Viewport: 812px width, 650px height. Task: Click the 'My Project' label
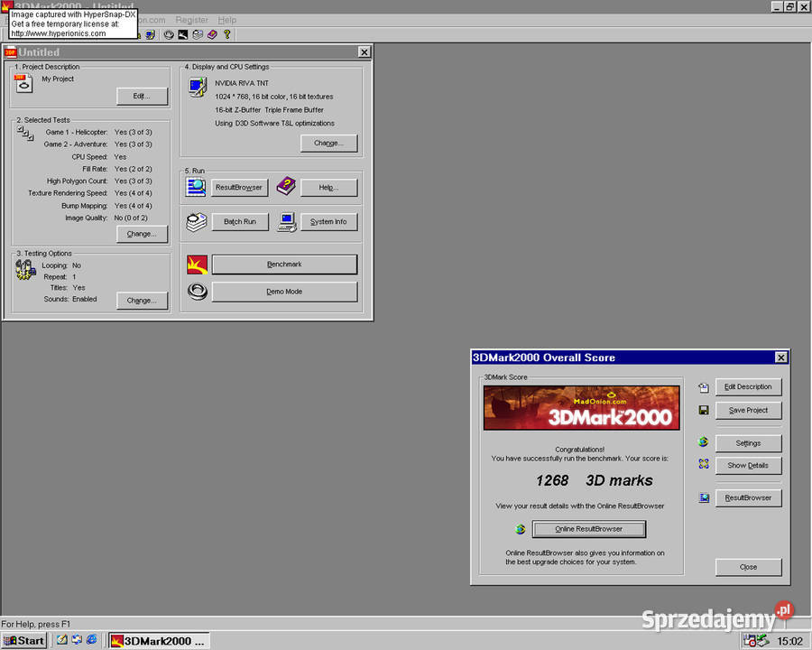pyautogui.click(x=58, y=79)
